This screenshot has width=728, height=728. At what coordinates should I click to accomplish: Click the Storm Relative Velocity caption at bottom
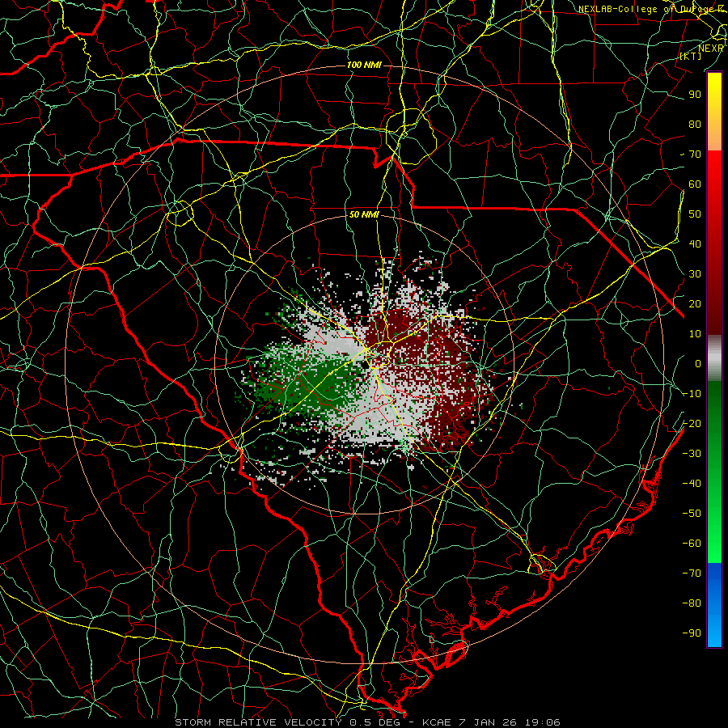(367, 722)
